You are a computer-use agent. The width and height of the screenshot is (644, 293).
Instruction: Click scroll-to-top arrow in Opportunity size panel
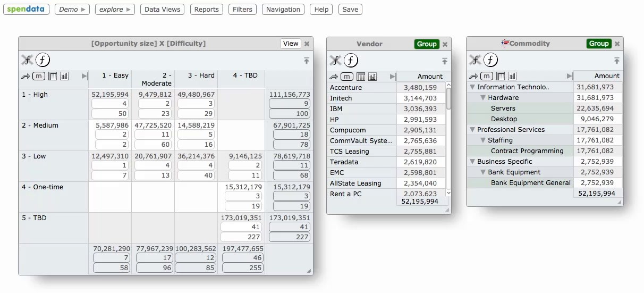tap(307, 61)
